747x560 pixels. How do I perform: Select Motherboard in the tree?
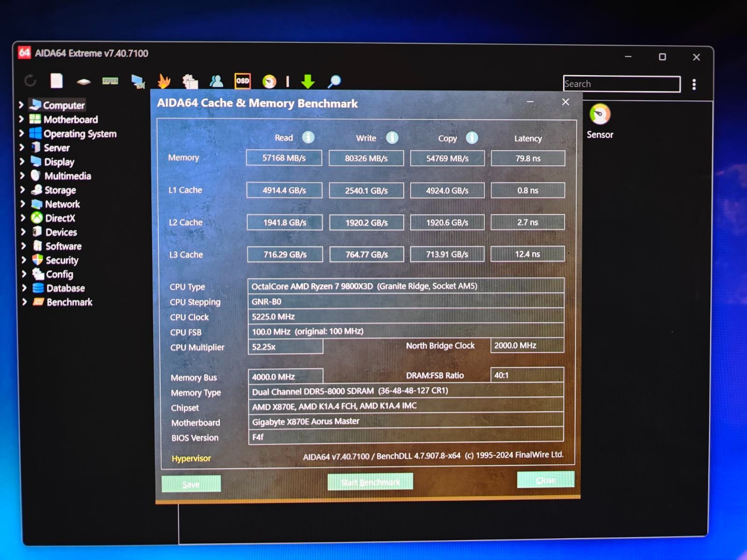70,119
